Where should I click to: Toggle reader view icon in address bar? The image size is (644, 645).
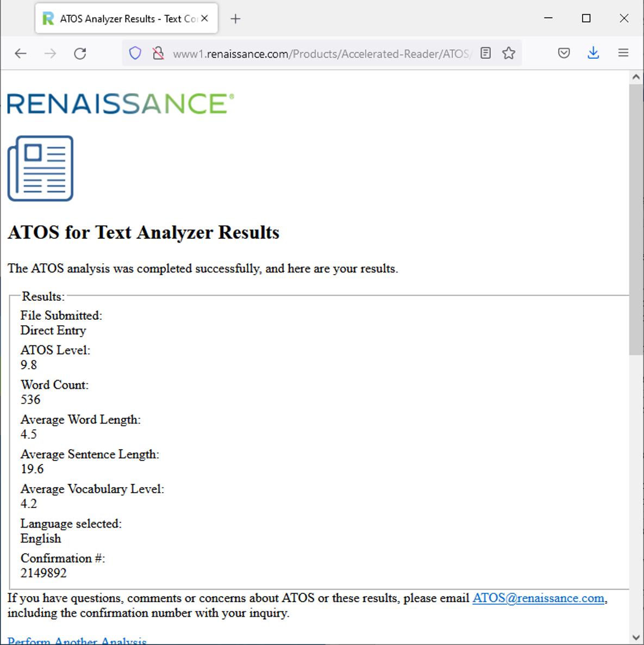[x=485, y=53]
